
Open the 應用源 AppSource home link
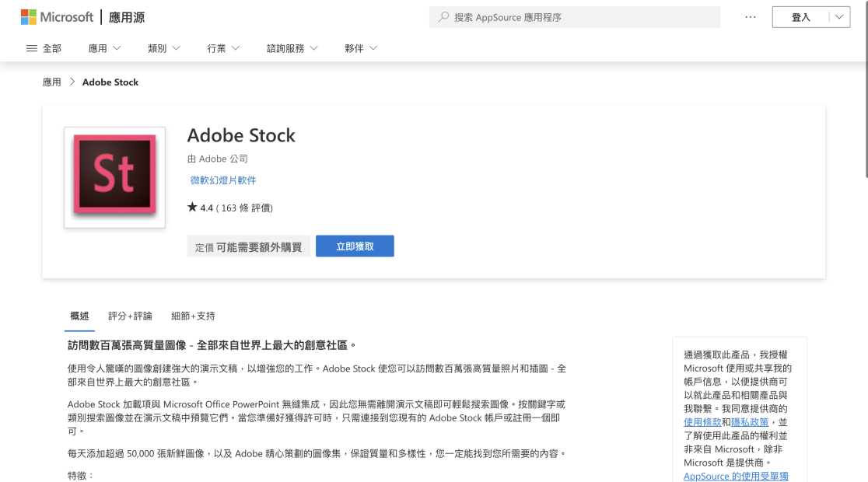tap(127, 18)
